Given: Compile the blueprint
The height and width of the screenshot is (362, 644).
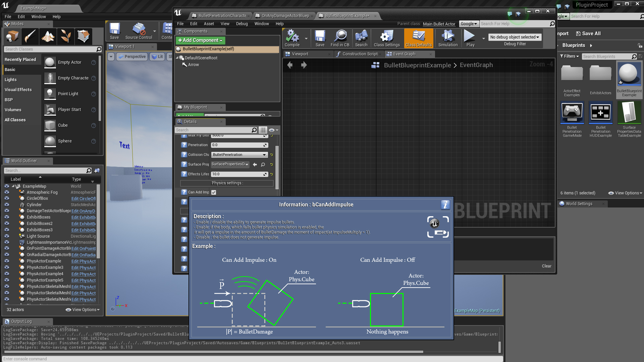Looking at the screenshot, I should 292,38.
